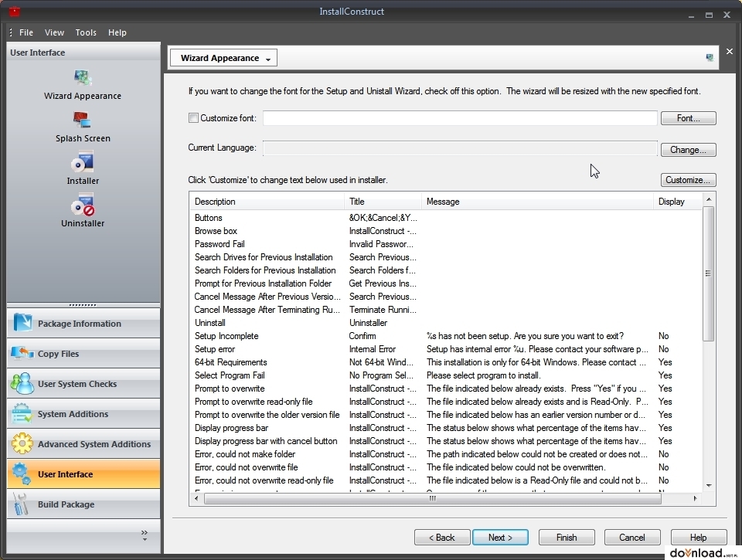Switch to the Package Information section
The height and width of the screenshot is (560, 742).
pos(83,324)
